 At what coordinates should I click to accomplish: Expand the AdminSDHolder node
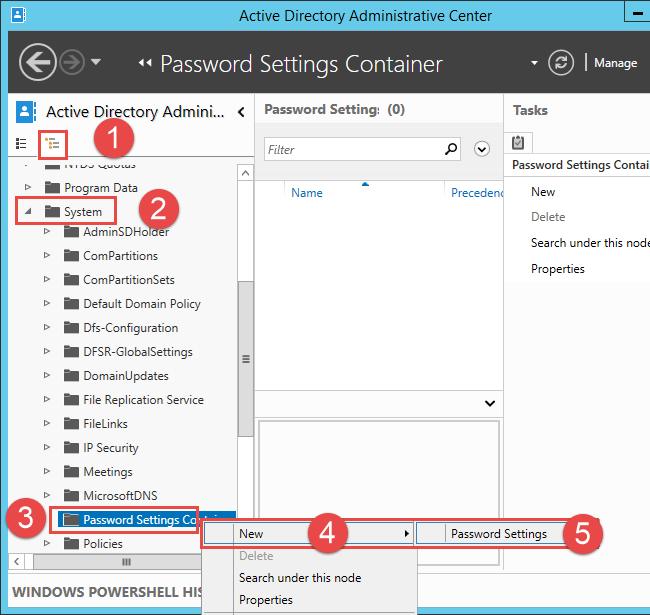point(46,231)
